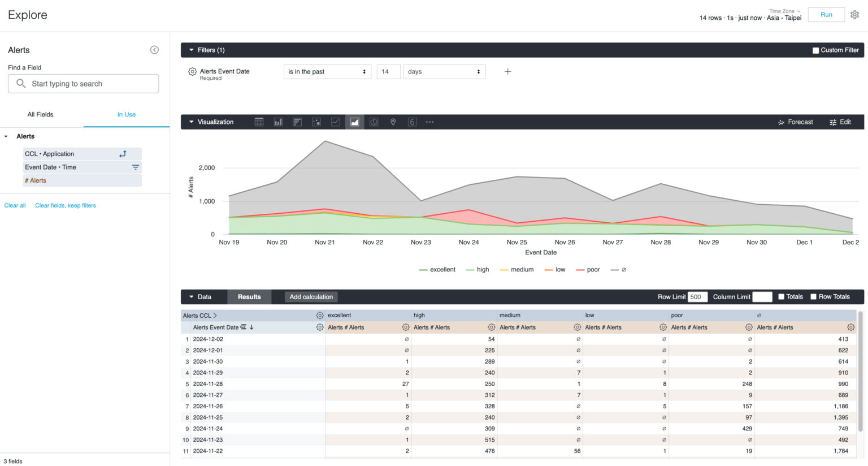868x466 pixels.
Task: Collapse the Alerts view tree
Action: (x=6, y=136)
